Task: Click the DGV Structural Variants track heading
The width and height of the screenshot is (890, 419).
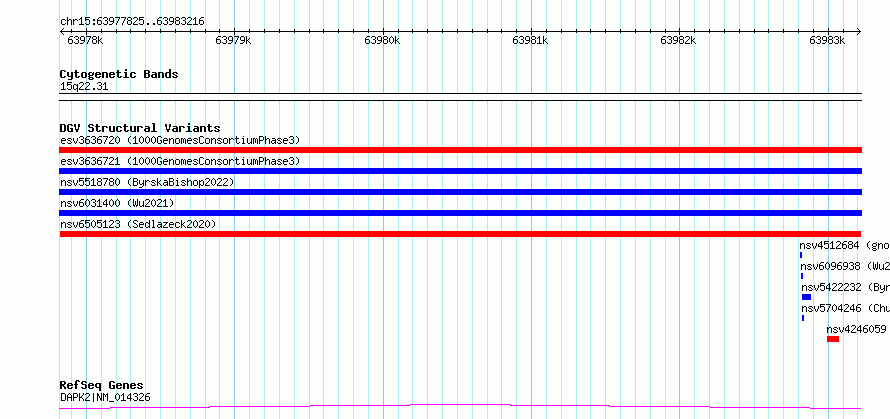Action: coord(140,128)
